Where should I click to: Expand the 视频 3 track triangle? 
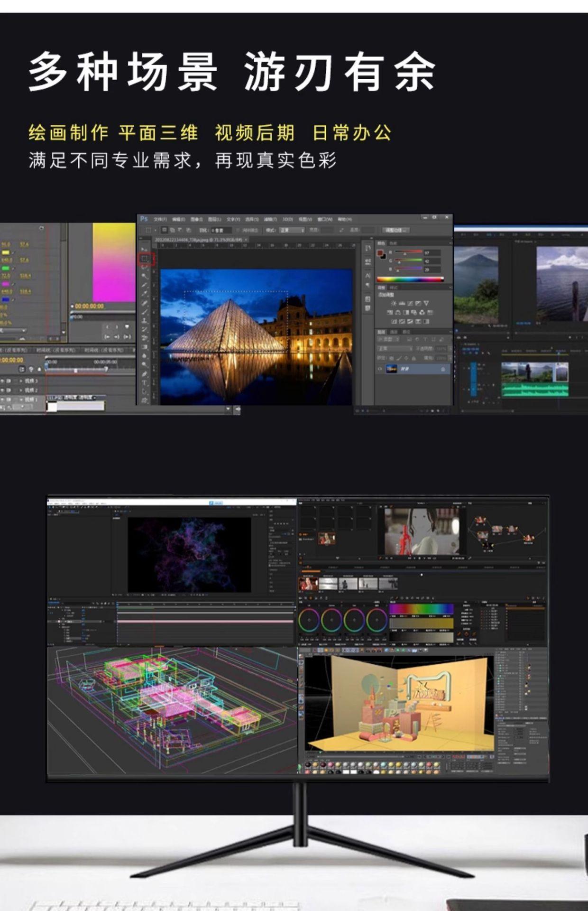tap(20, 381)
